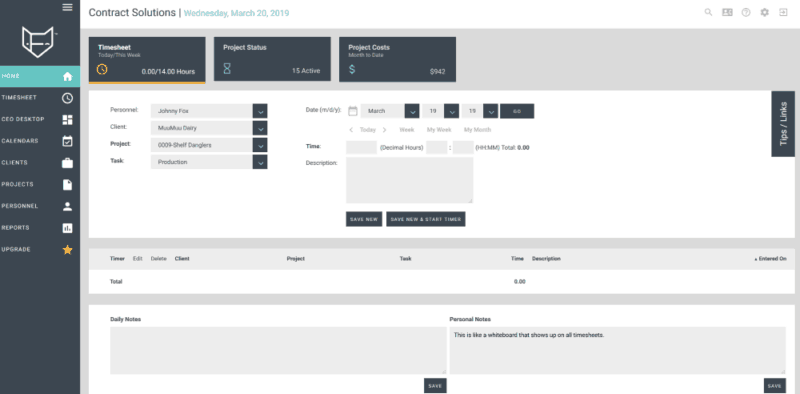Image resolution: width=800 pixels, height=394 pixels.
Task: Open the Project Status card
Action: click(272, 59)
